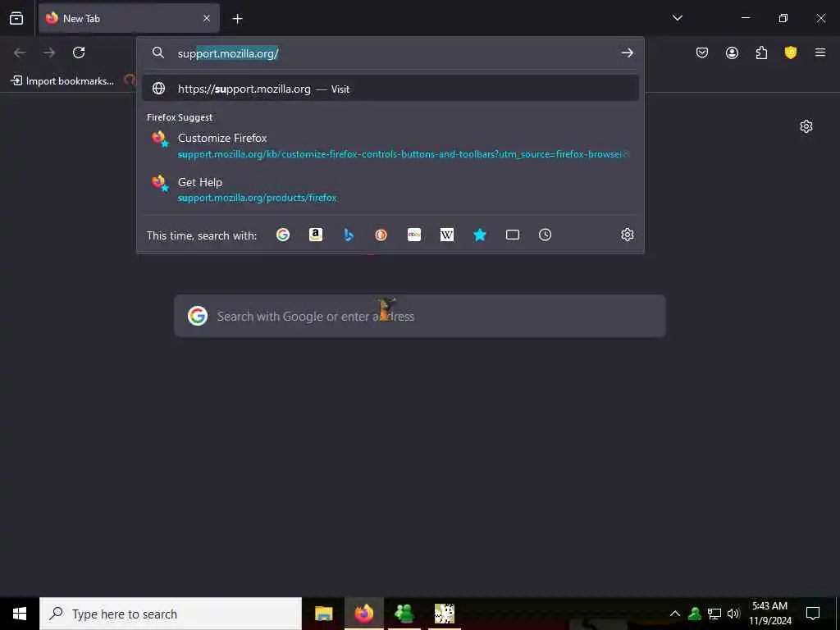Viewport: 840px width, 630px height.
Task: Visit https://support.mozilla.org suggestion
Action: point(390,89)
